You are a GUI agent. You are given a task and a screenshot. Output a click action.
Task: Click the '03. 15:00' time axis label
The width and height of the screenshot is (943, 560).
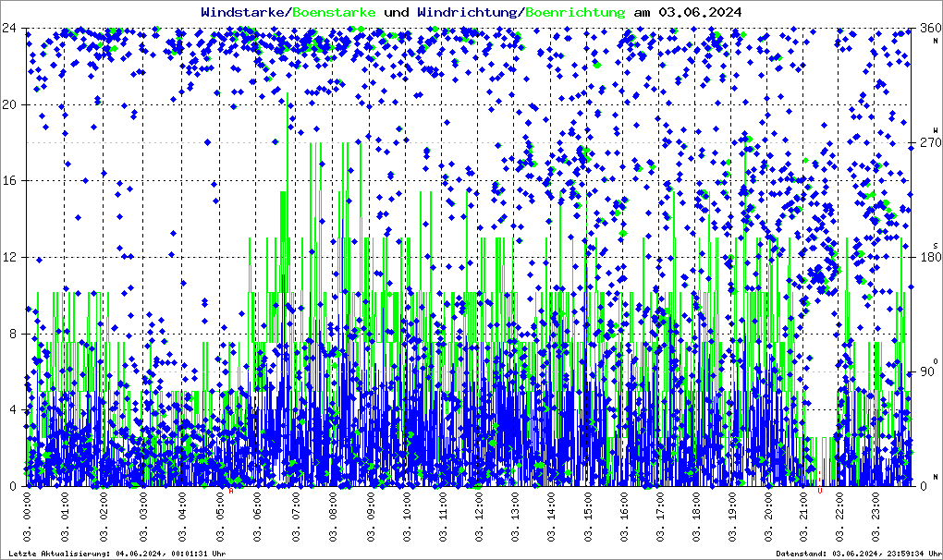(x=588, y=516)
